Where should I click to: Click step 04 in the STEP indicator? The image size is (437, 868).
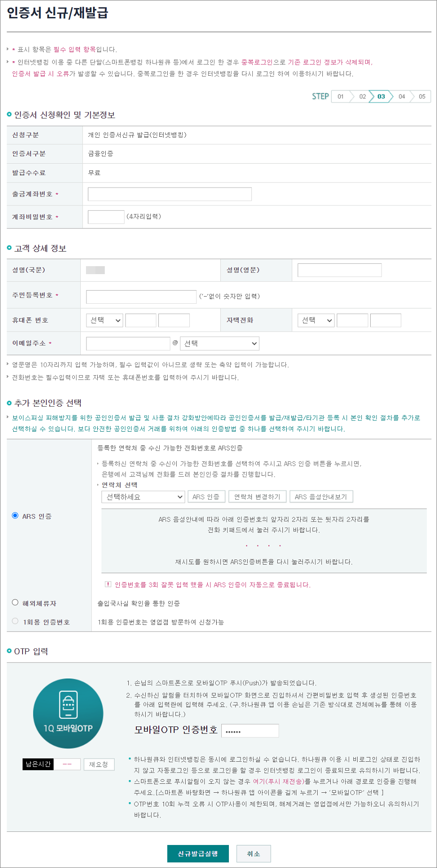[402, 96]
